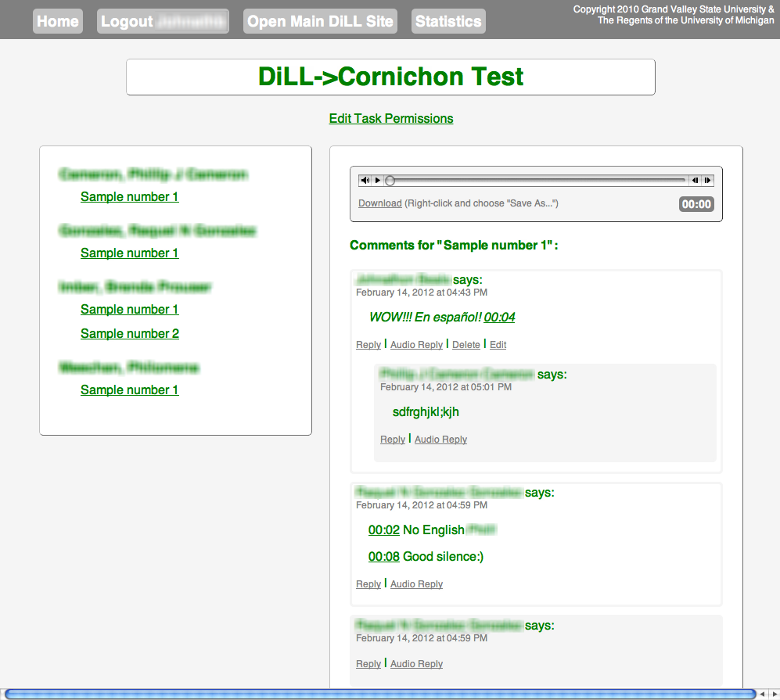Reply to the WOW!!! En español comment
This screenshot has height=700, width=780.
(x=368, y=345)
